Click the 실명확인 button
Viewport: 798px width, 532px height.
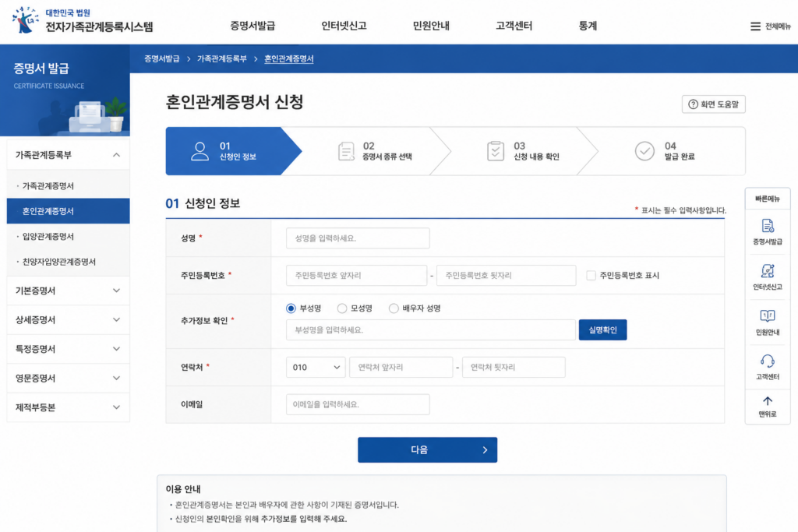[602, 330]
